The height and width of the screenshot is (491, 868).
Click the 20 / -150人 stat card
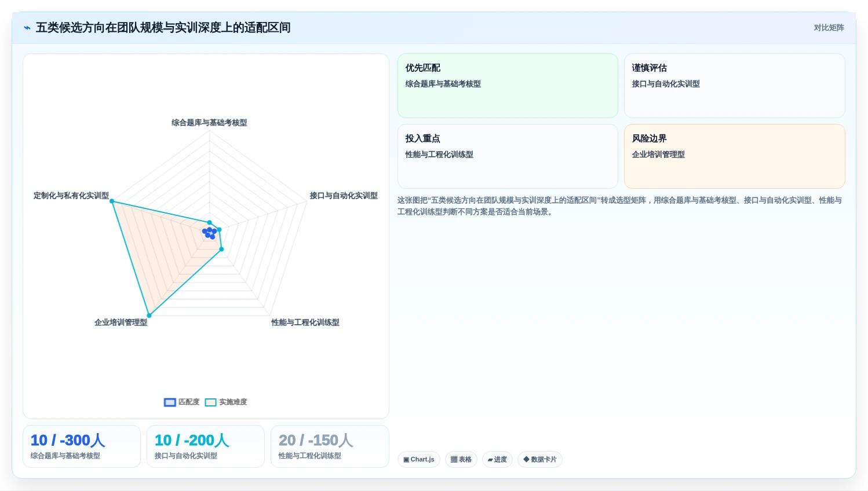click(x=330, y=446)
